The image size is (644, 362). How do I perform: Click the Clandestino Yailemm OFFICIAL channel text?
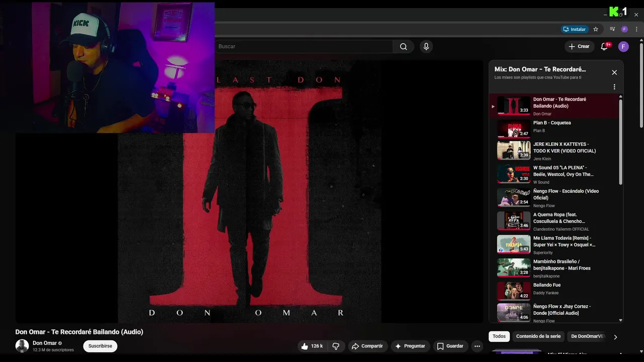561,229
